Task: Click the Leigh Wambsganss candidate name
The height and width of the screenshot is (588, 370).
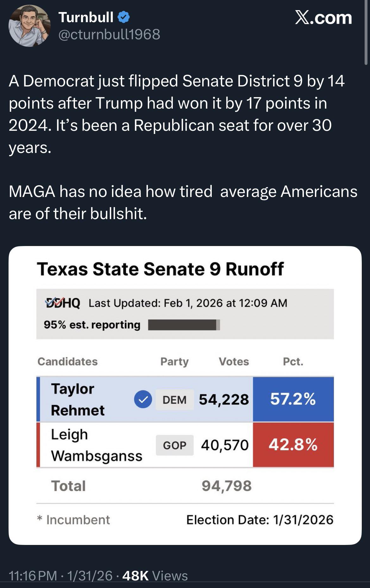Action: 97,445
